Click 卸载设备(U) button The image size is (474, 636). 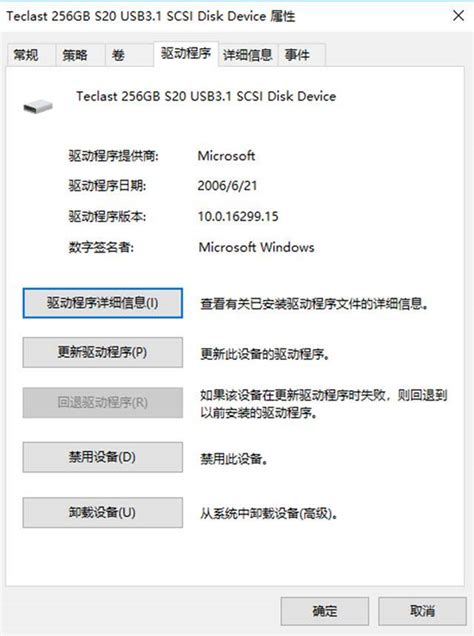[x=103, y=512]
